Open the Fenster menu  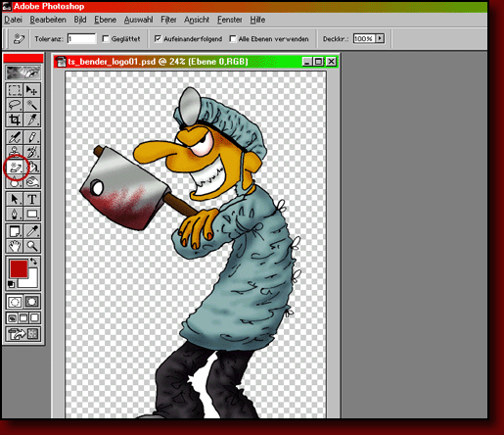coord(230,20)
